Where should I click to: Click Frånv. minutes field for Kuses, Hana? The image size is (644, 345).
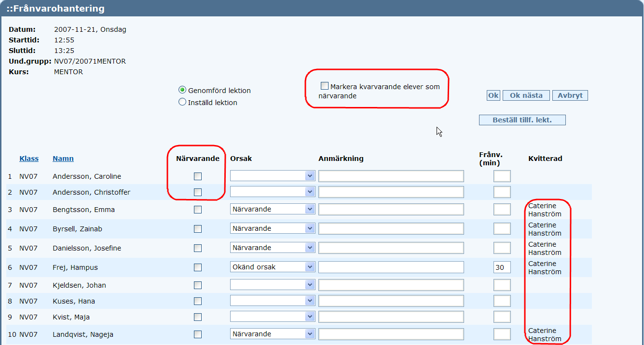pyautogui.click(x=502, y=301)
